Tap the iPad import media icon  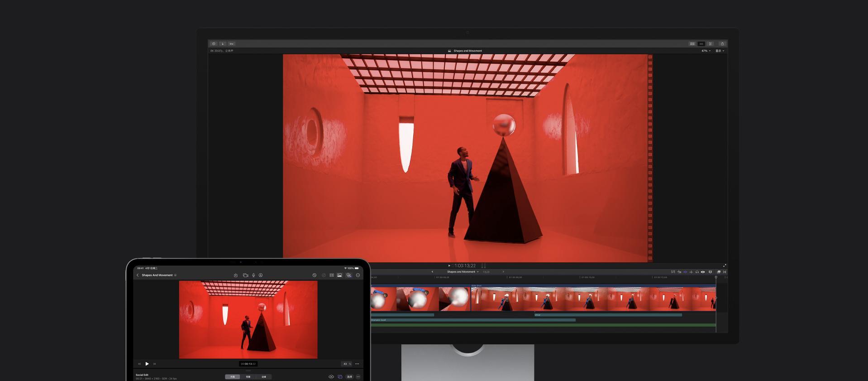235,275
